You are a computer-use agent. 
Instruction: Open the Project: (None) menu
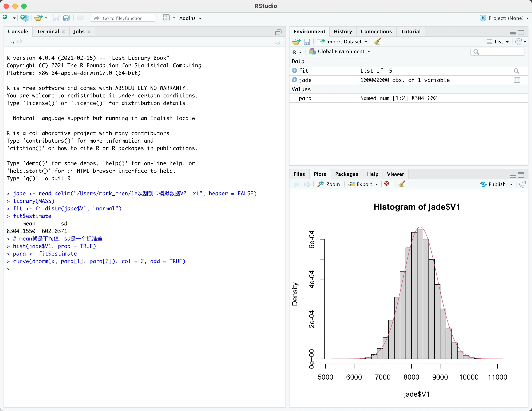pos(504,18)
